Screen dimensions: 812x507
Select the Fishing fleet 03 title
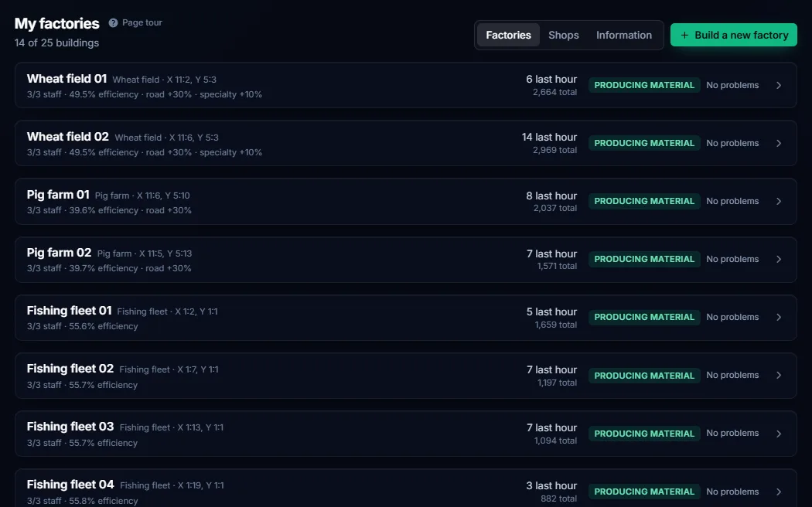(70, 427)
